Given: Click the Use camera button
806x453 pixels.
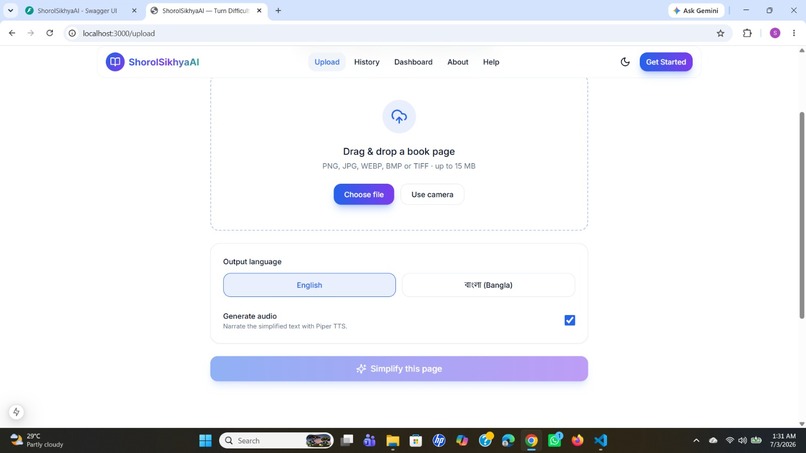Looking at the screenshot, I should tap(432, 194).
